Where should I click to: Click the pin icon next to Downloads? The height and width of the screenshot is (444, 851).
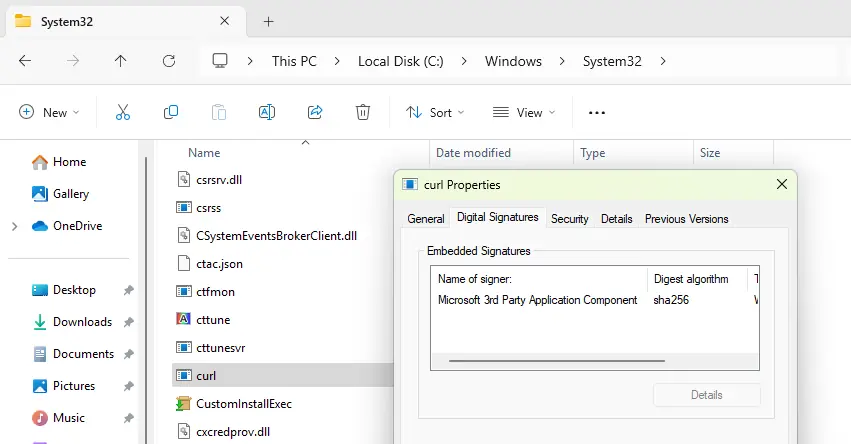(x=128, y=322)
